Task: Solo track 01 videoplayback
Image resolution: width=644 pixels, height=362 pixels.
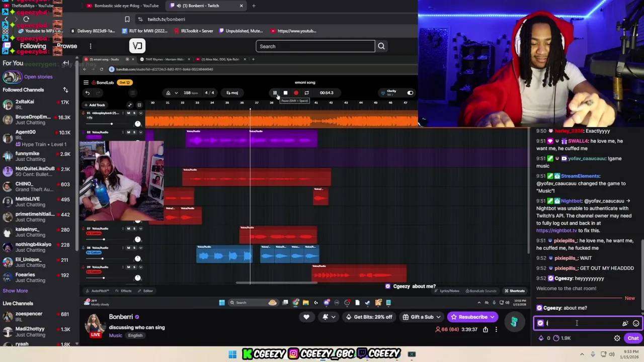Action: [x=134, y=113]
